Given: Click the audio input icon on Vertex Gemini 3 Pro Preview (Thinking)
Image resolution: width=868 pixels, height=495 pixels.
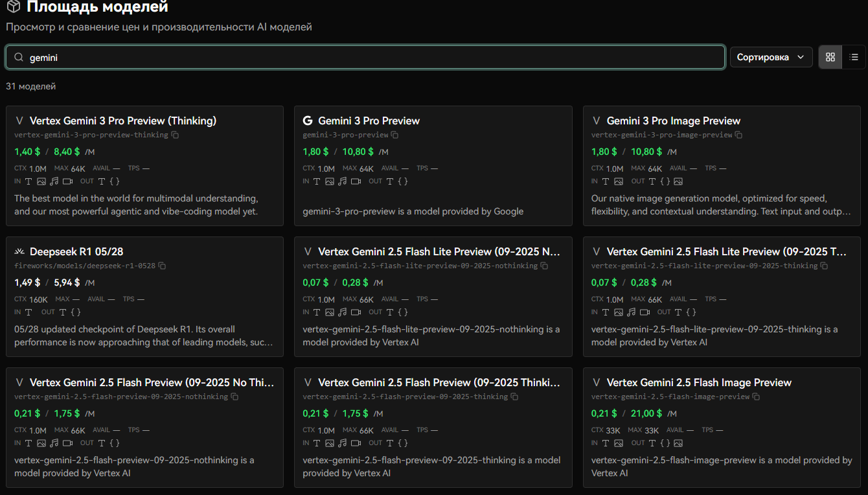Looking at the screenshot, I should [54, 181].
